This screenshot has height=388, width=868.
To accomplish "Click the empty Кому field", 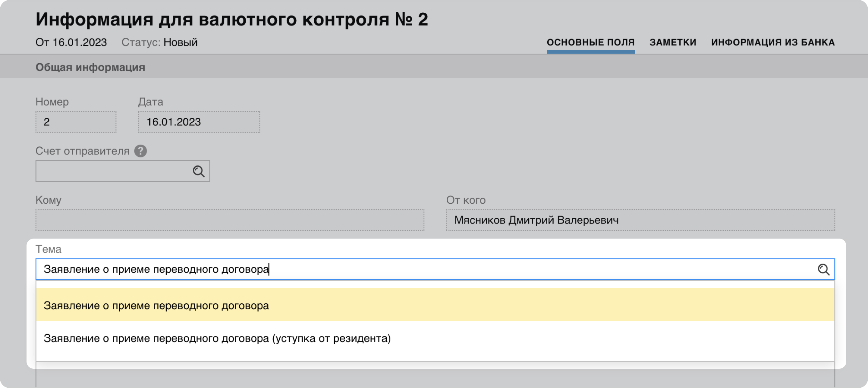I will (229, 220).
